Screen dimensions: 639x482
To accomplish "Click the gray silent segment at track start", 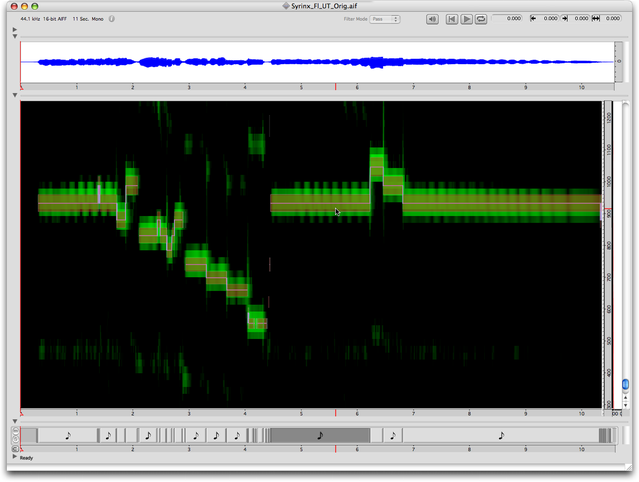I will pyautogui.click(x=29, y=436).
